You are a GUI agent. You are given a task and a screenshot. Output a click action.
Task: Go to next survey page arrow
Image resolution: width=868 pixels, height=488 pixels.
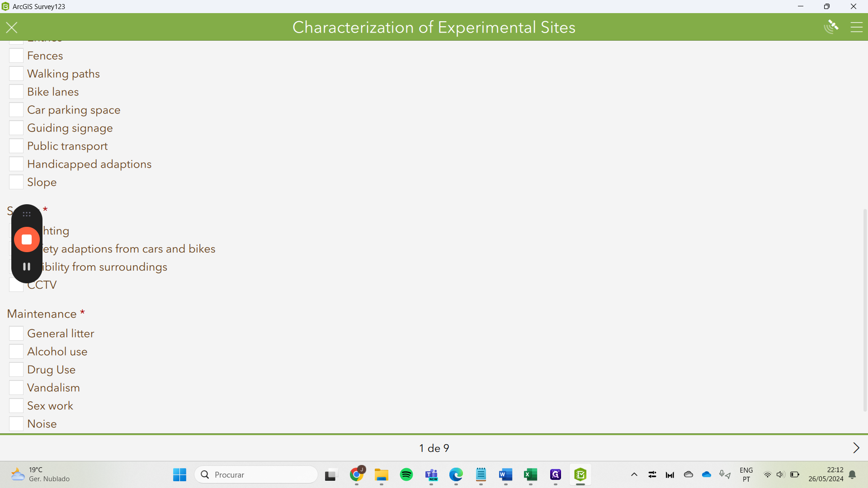(856, 448)
